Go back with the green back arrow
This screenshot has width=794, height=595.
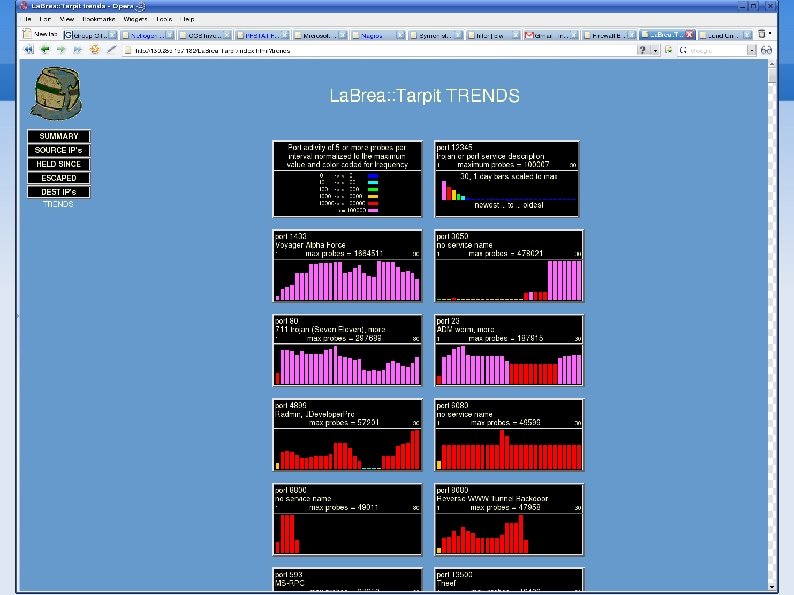[45, 50]
